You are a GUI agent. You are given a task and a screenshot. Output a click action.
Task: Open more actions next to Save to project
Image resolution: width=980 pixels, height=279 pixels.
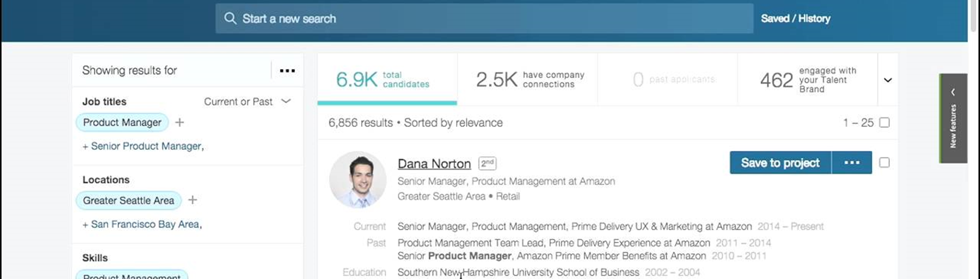(x=852, y=163)
